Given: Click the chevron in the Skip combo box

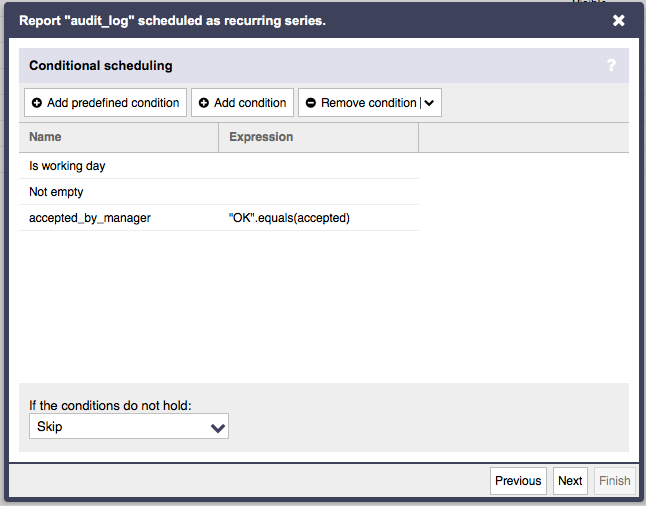Looking at the screenshot, I should point(218,428).
